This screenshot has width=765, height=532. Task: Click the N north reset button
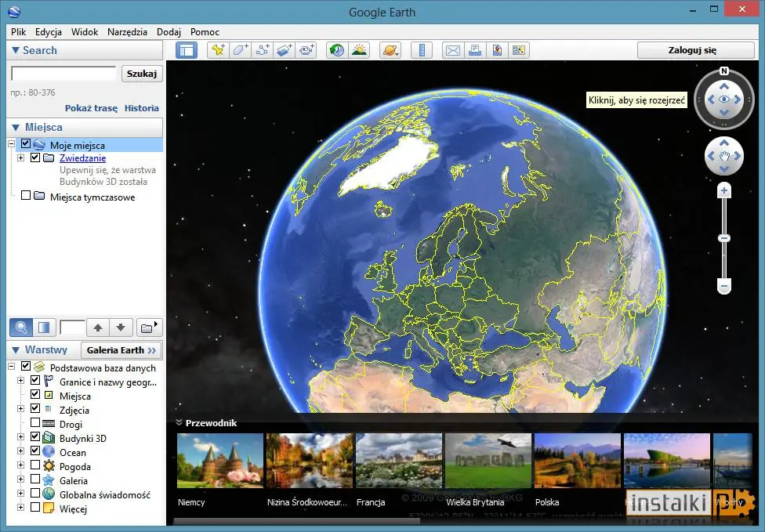click(724, 71)
